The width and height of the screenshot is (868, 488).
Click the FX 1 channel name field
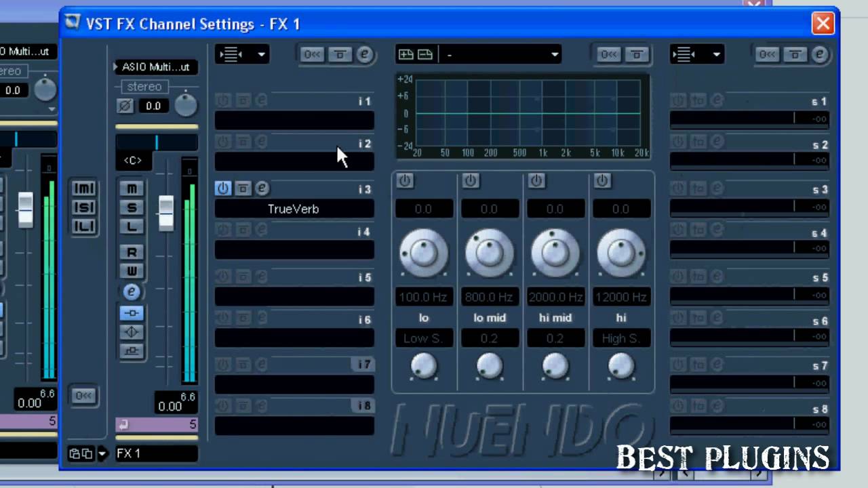click(x=156, y=453)
